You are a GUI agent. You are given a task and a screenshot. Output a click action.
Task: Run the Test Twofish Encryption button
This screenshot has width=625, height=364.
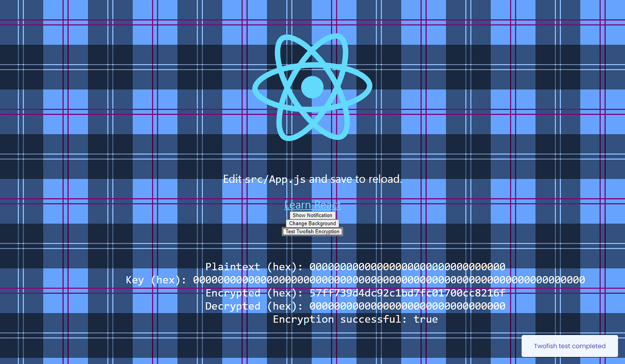tap(312, 232)
